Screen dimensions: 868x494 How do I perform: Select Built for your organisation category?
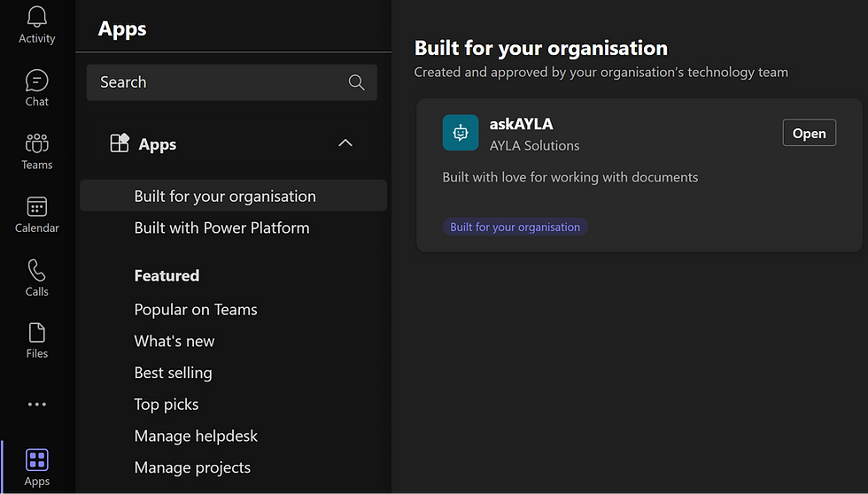click(233, 196)
